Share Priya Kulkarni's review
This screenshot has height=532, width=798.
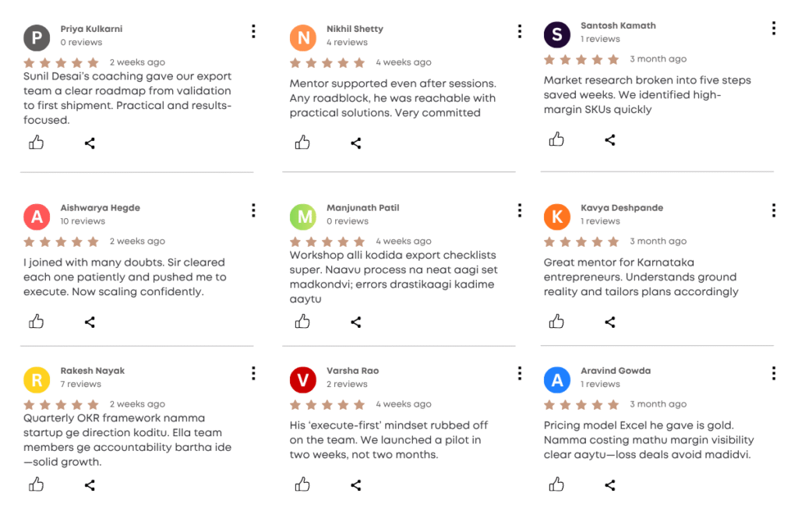point(90,143)
